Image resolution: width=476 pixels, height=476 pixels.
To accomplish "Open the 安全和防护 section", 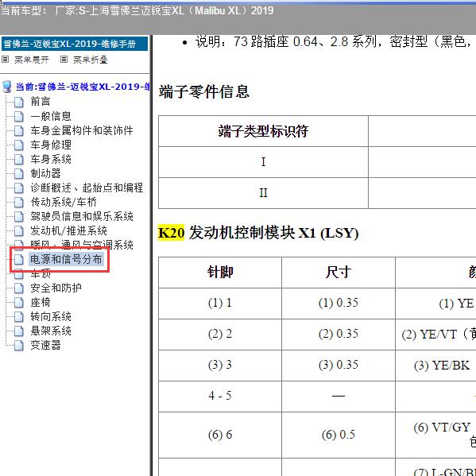I will pos(56,288).
